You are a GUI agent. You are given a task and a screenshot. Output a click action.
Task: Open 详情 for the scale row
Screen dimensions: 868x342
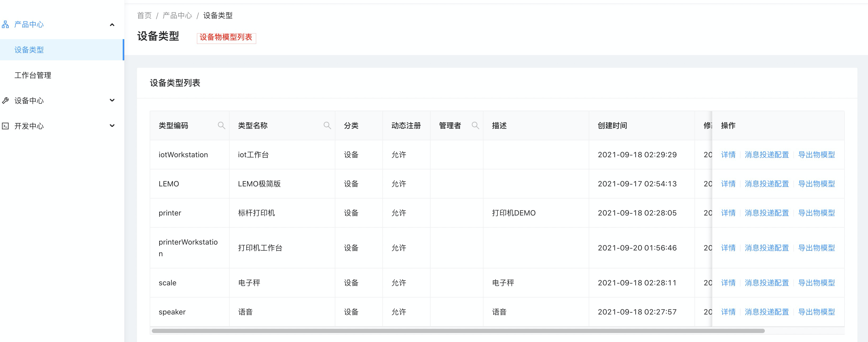pyautogui.click(x=728, y=283)
